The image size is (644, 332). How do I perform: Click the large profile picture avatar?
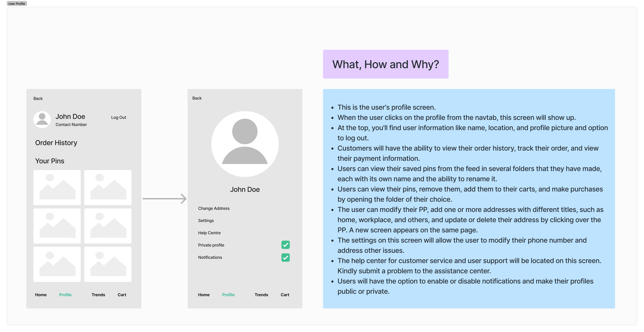(x=245, y=144)
